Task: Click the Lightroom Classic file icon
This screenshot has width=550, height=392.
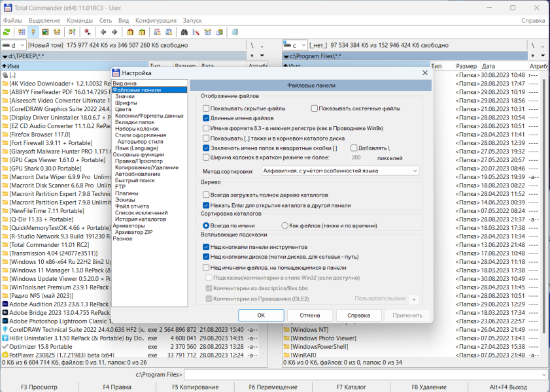Action: point(5,321)
